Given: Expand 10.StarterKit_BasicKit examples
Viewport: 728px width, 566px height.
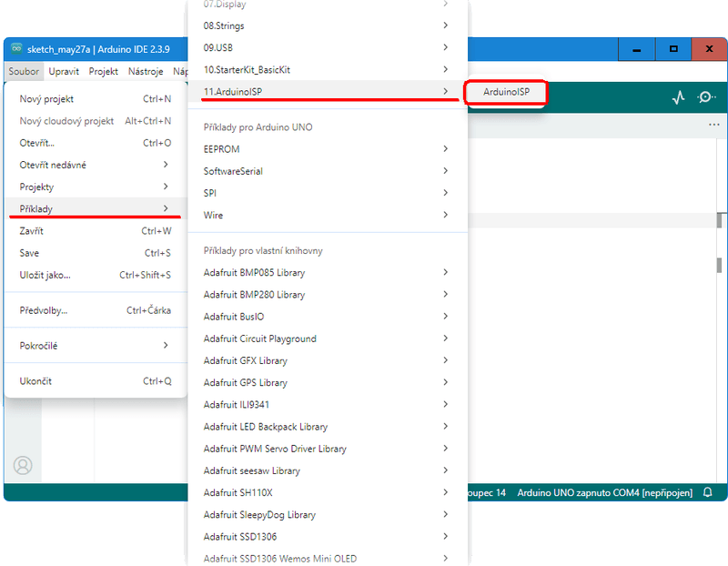Looking at the screenshot, I should point(328,70).
